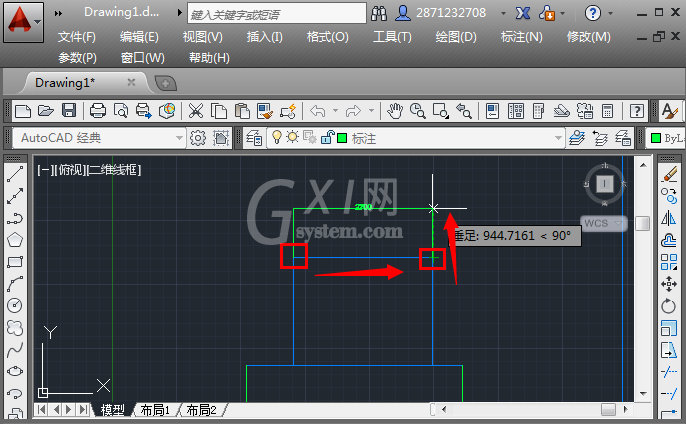Select the Ellipse draw tool
This screenshot has height=424, width=686.
[x=15, y=371]
